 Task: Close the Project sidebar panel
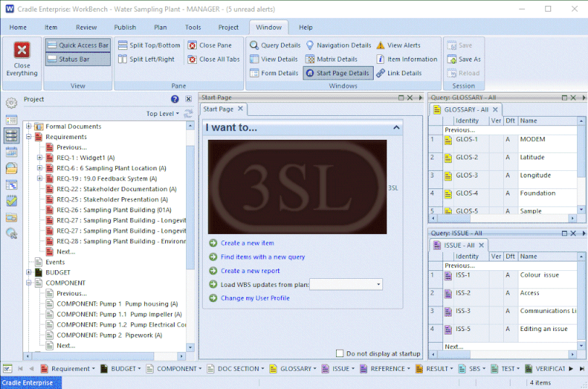pyautogui.click(x=188, y=99)
